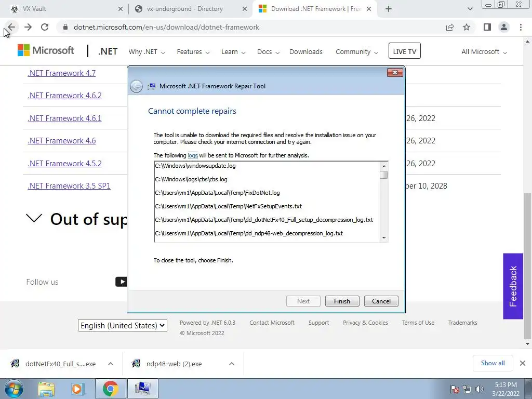The height and width of the screenshot is (399, 532).
Task: Click the Microsoft logo
Action: 46,50
